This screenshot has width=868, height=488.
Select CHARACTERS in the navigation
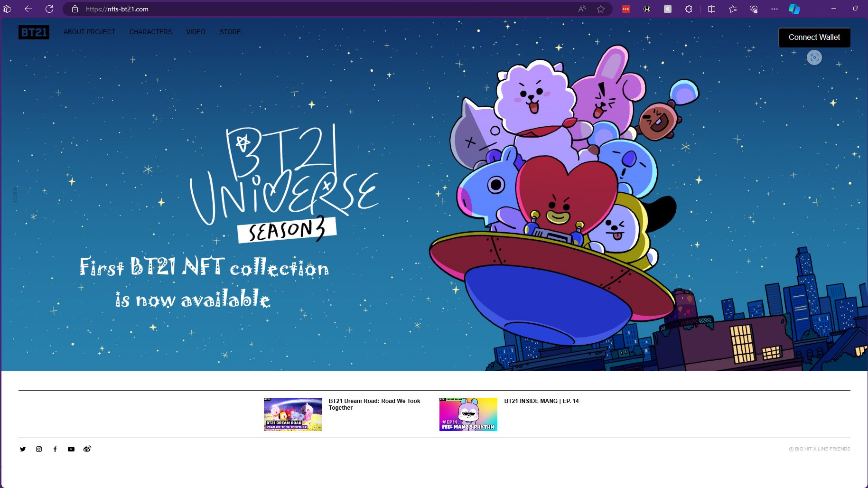coord(150,32)
